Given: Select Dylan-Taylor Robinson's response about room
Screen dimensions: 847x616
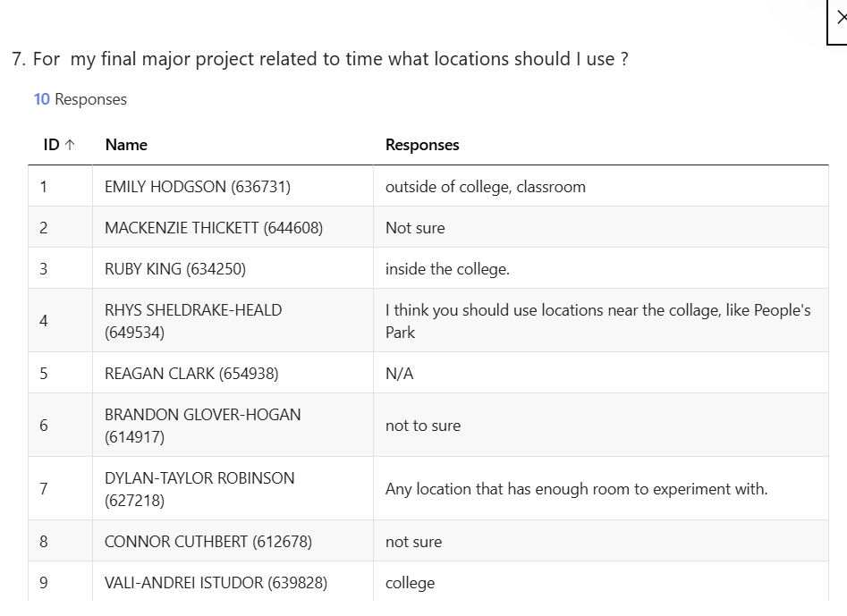Looking at the screenshot, I should pos(576,489).
